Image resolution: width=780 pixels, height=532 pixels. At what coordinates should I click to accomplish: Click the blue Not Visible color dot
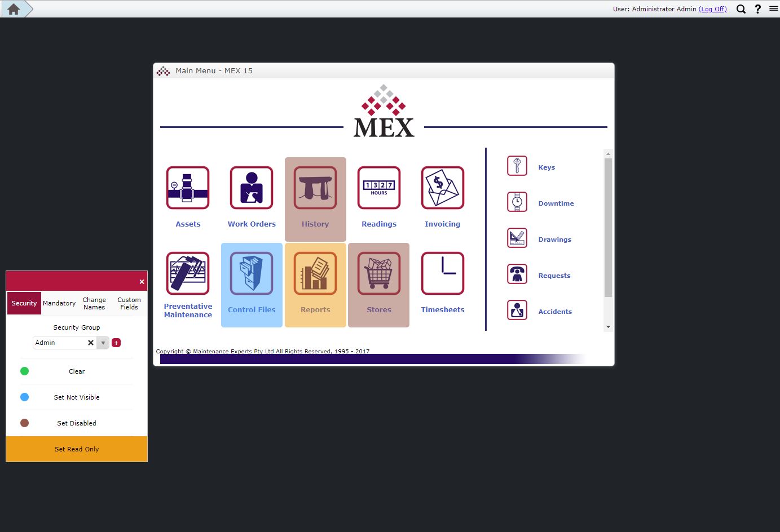24,397
